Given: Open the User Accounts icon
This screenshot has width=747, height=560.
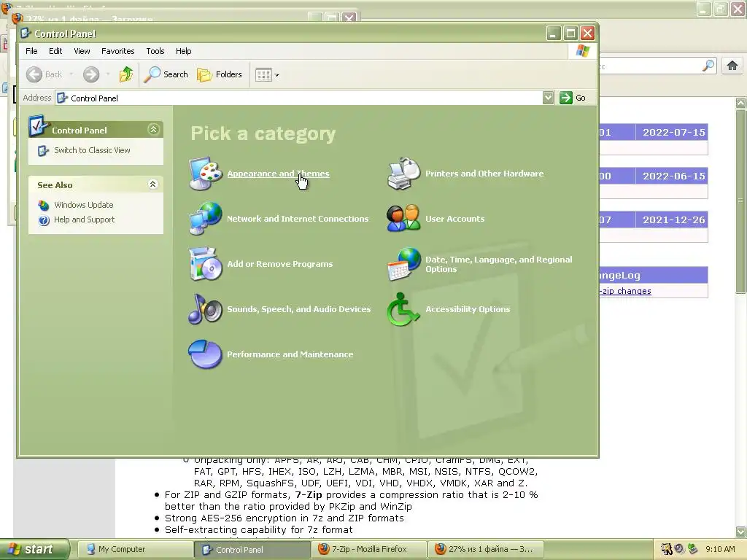Looking at the screenshot, I should (403, 219).
